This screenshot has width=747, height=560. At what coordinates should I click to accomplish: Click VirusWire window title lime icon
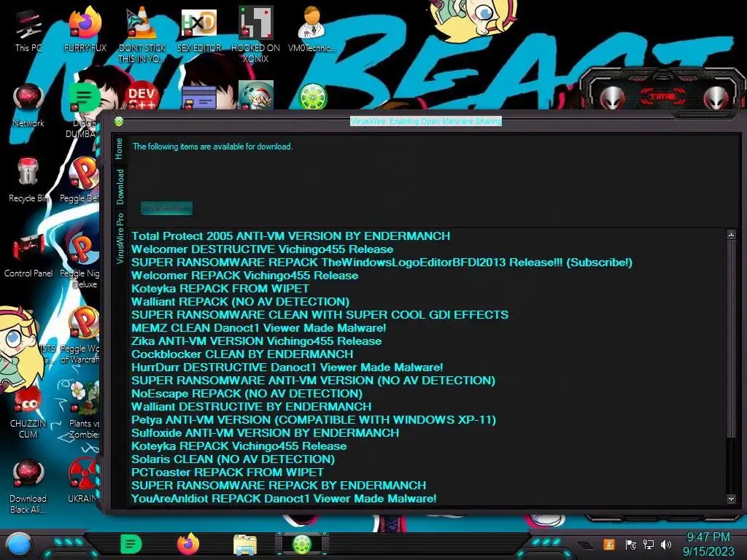click(119, 122)
